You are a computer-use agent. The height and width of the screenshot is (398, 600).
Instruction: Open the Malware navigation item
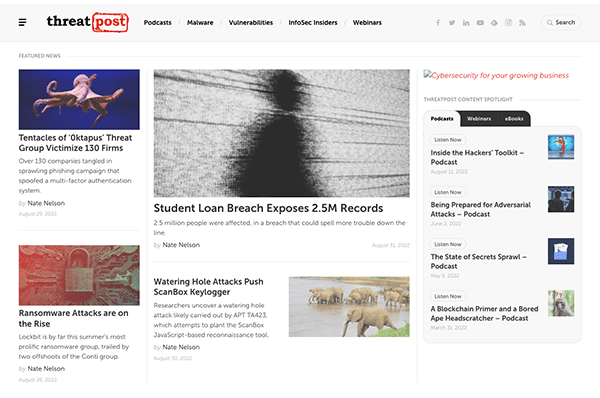pos(200,23)
